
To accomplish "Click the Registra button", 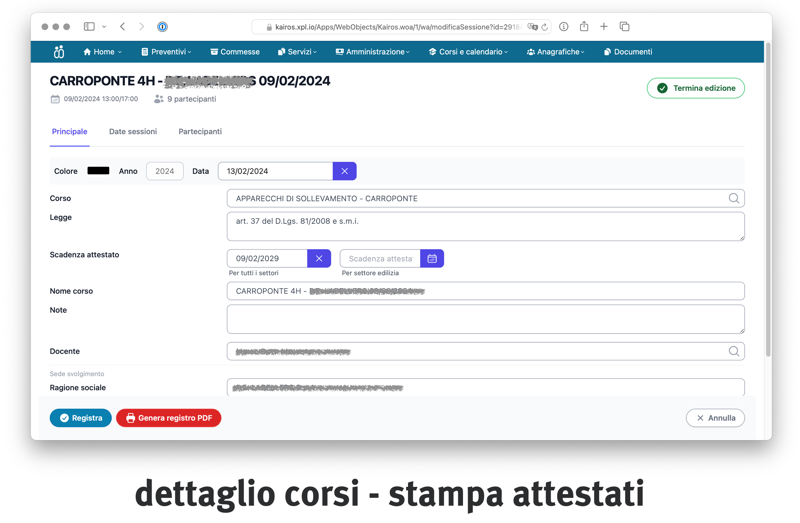I will pyautogui.click(x=81, y=418).
